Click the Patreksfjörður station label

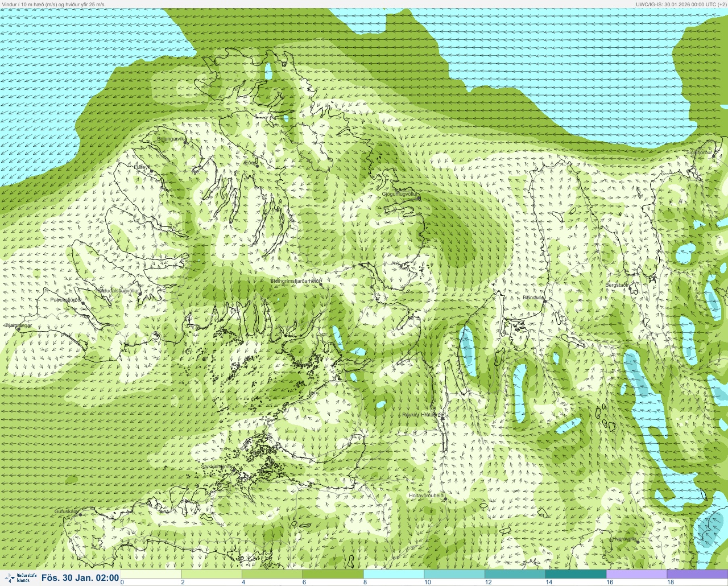tap(66, 299)
